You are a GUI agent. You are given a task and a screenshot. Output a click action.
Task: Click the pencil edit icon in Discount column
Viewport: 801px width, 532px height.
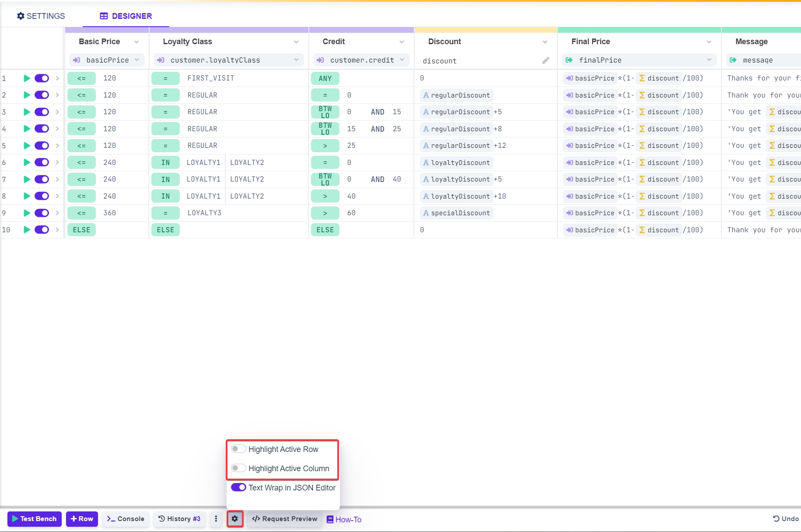[546, 60]
